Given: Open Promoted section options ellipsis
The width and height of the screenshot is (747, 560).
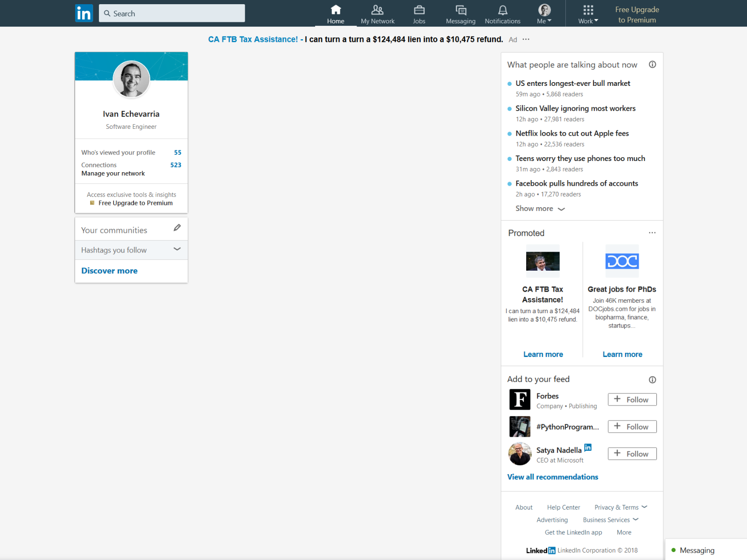Looking at the screenshot, I should [x=652, y=232].
